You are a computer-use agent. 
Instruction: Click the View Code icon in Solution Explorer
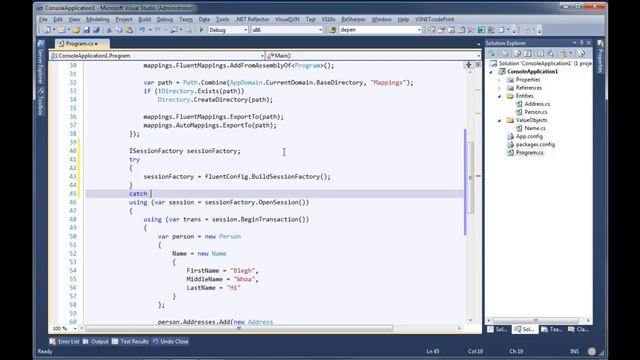pyautogui.click(x=540, y=53)
